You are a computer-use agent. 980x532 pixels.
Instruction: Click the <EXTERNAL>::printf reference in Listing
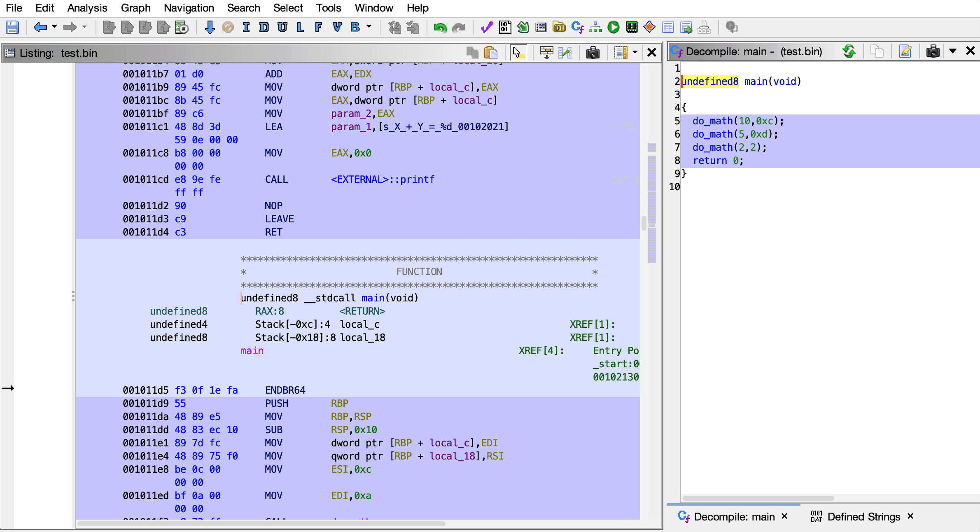click(383, 180)
